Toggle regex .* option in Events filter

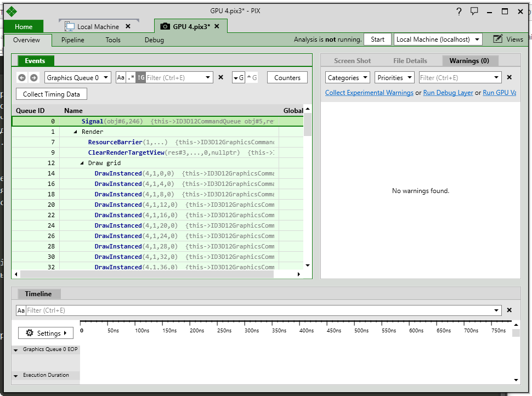point(131,77)
